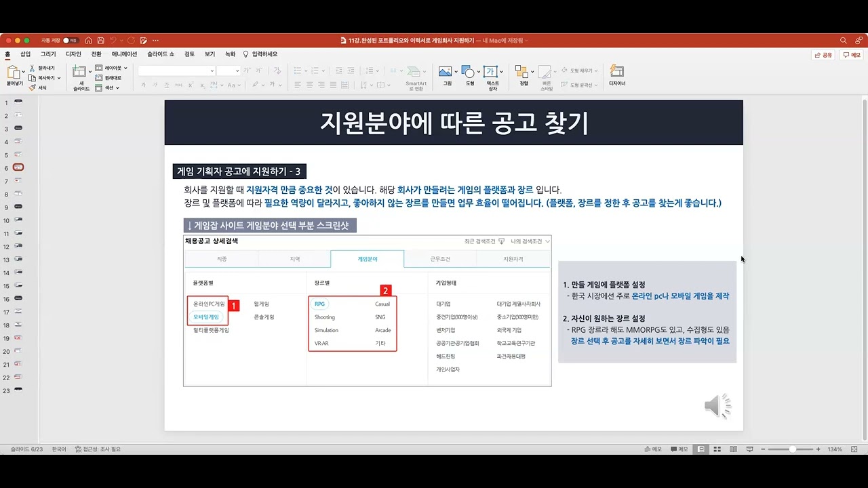Open the 그리기 ribbon tab
The width and height of the screenshot is (868, 488).
pos(48,54)
